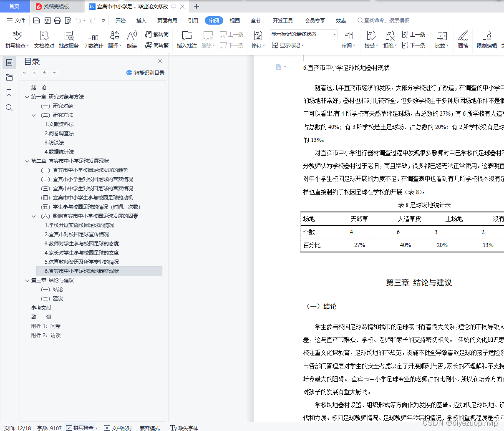
Task: Click 文档校对 in the status bar
Action: [x=118, y=428]
